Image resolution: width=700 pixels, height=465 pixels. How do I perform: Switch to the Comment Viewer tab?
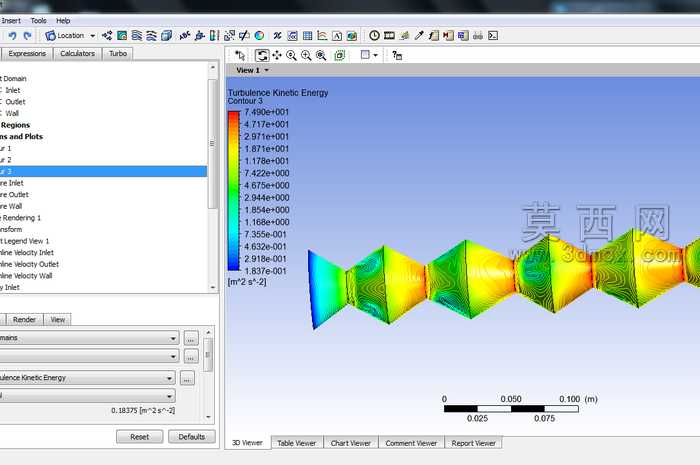tap(411, 443)
